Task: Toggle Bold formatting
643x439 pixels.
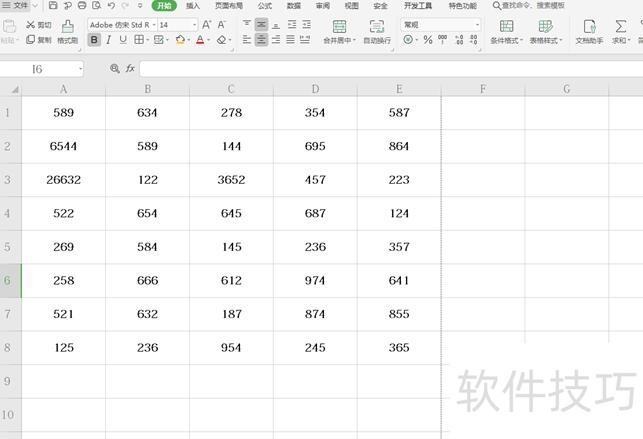Action: point(94,40)
